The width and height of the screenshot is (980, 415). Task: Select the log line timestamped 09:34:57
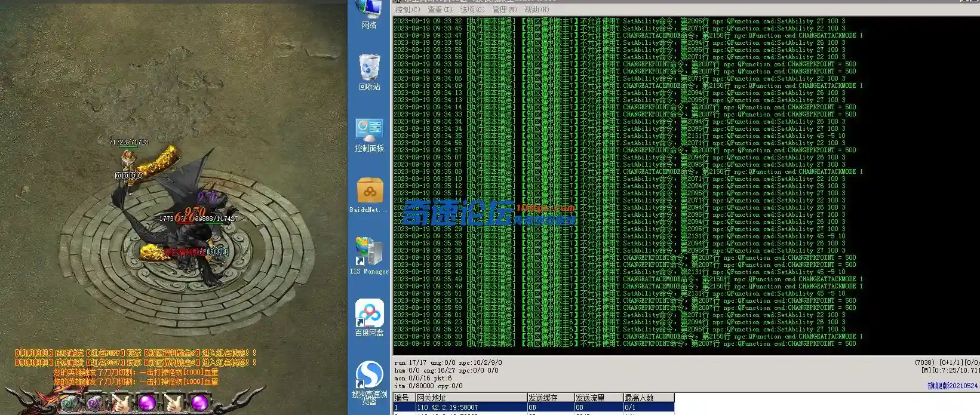625,150
